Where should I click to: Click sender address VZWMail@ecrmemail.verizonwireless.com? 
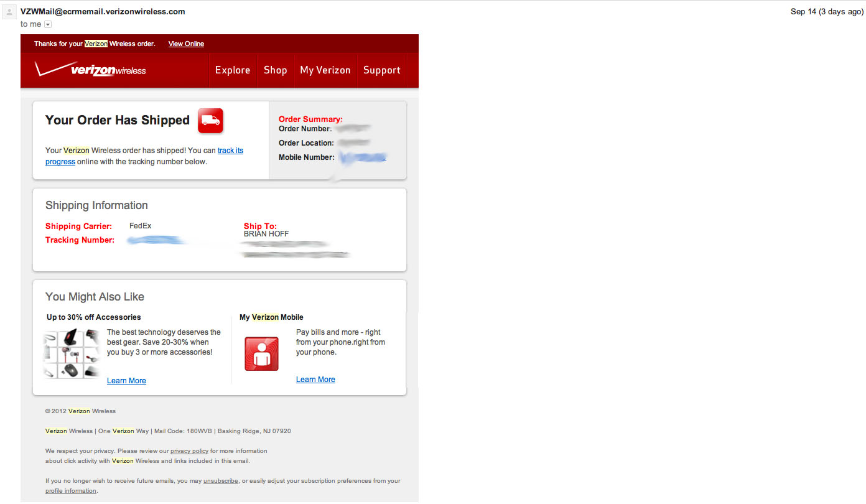pyautogui.click(x=103, y=11)
